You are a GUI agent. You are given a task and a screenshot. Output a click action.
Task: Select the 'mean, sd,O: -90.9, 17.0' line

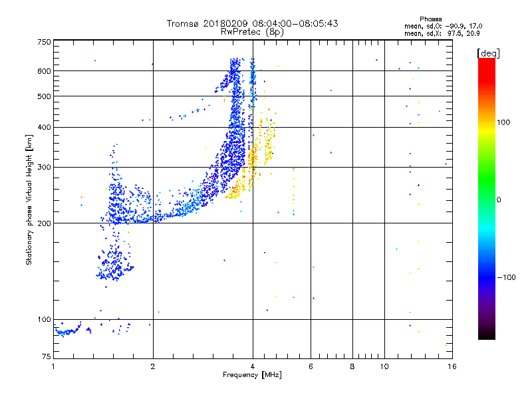(443, 26)
